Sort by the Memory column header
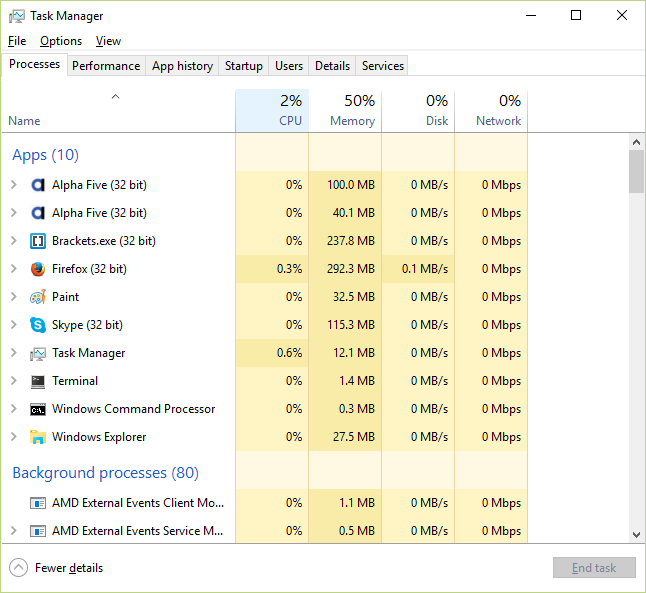Viewport: 646px width, 593px height. [345, 111]
